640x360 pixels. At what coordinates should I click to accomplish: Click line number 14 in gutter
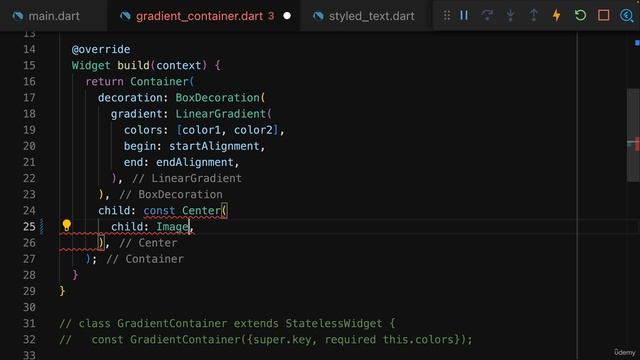click(29, 49)
